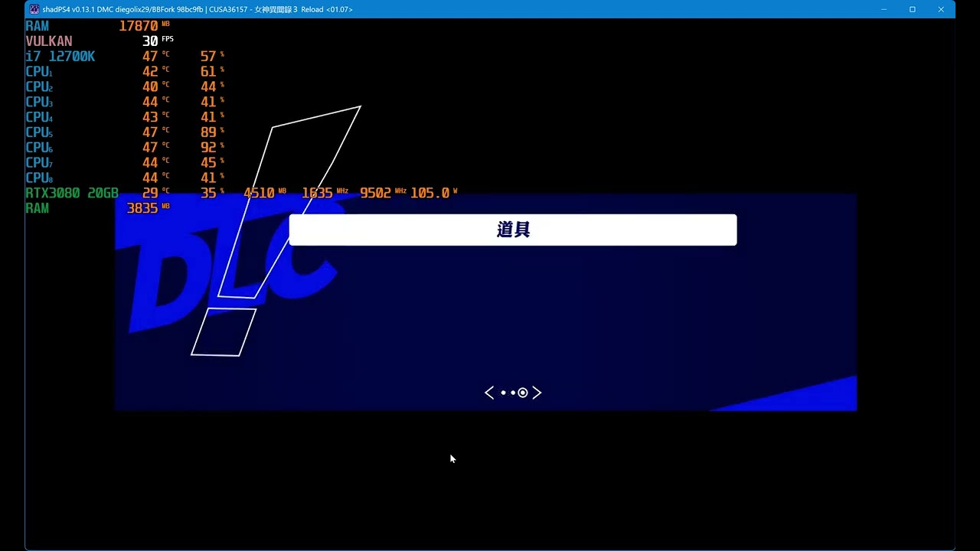
Task: Click the shadPS4 window title text
Action: tap(198, 9)
